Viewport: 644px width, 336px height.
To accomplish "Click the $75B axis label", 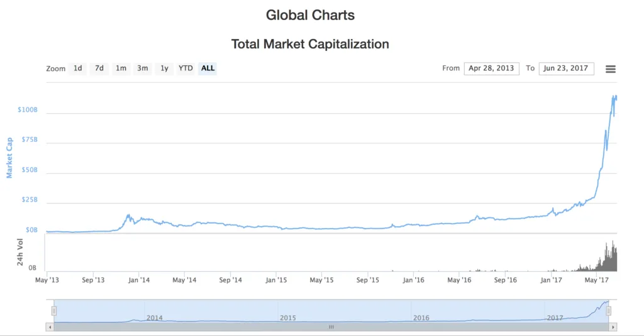I will coord(30,139).
